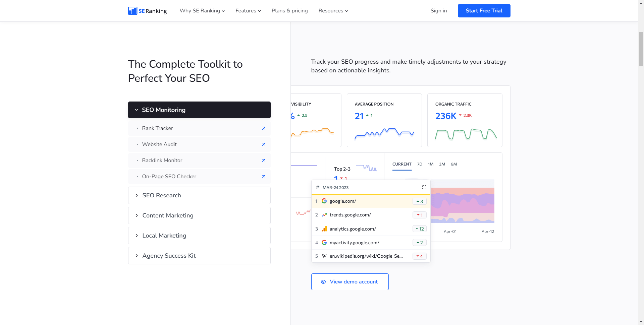Click the stacked area chart
Screen dimensions: 644x325
pyautogui.click(x=463, y=201)
